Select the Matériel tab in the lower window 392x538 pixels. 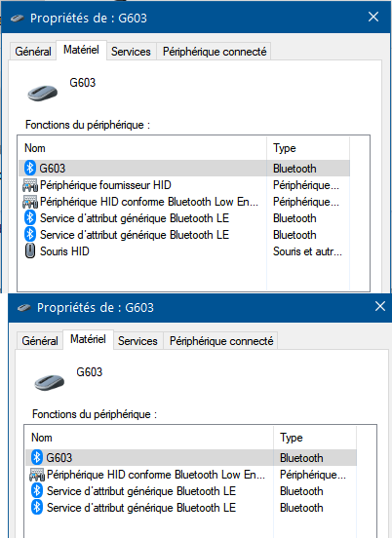tap(88, 339)
